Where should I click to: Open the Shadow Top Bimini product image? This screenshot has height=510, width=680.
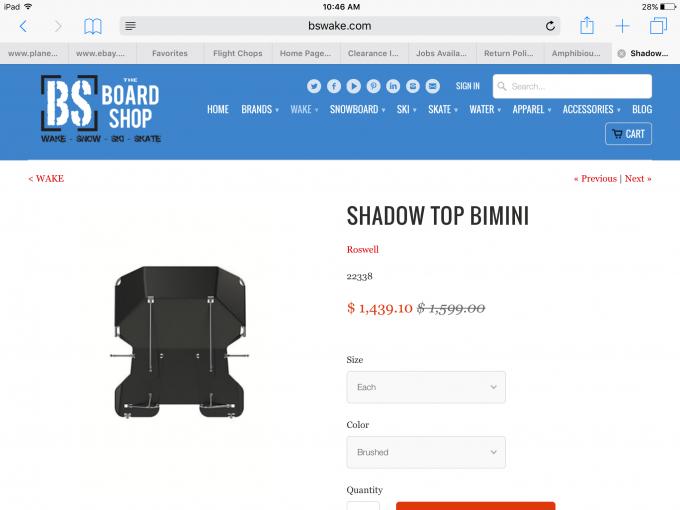(x=180, y=342)
